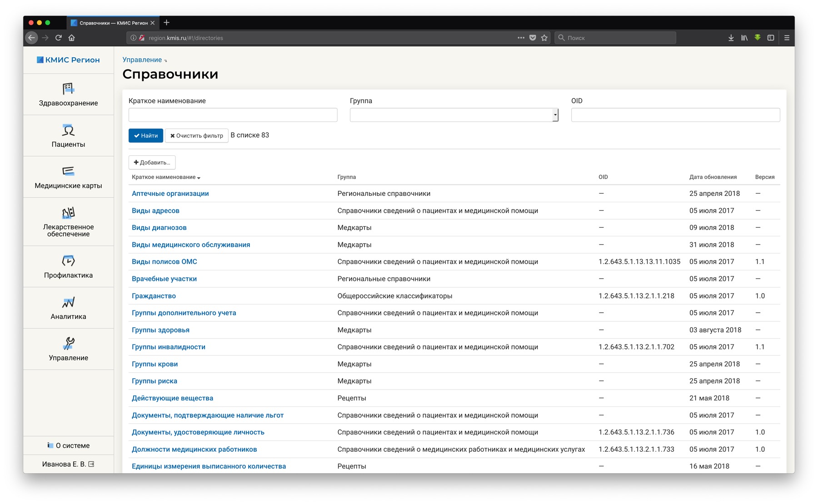Viewport: 818px width, 504px height.
Task: Reload the page with refresh icon
Action: pos(58,38)
